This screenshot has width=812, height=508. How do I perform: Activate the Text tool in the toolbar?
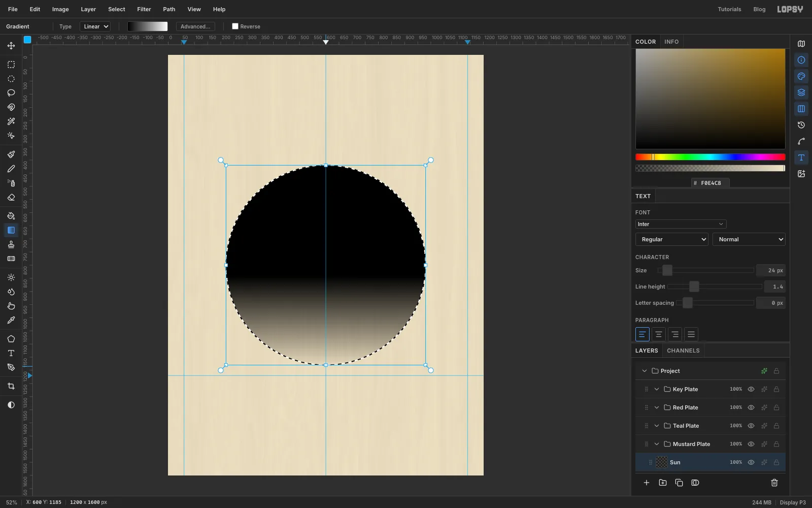point(11,353)
